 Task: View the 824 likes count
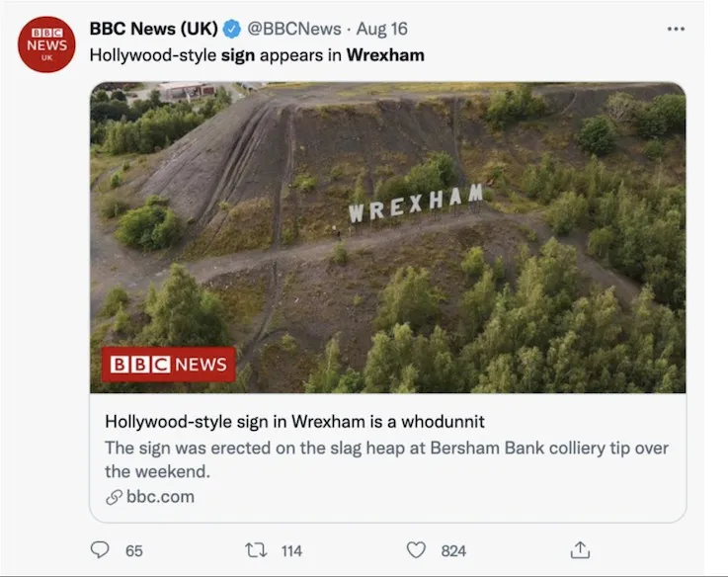(x=453, y=551)
